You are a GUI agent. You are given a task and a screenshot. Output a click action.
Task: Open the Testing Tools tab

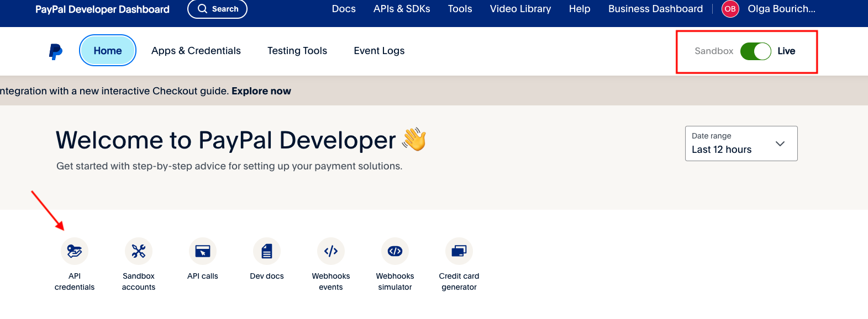297,51
